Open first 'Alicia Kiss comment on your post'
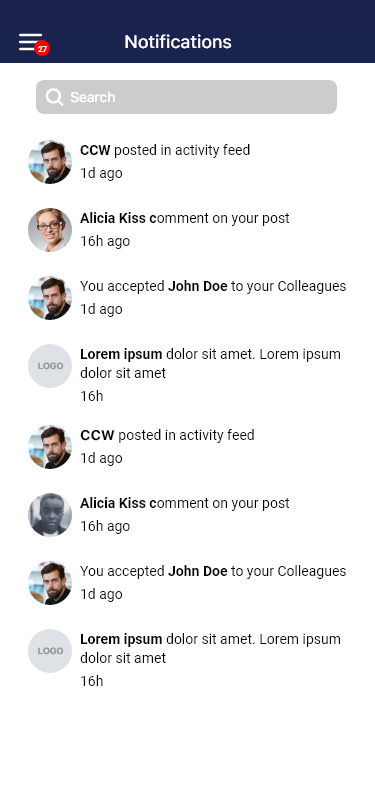Screen dimensions: 375x812 (188, 230)
